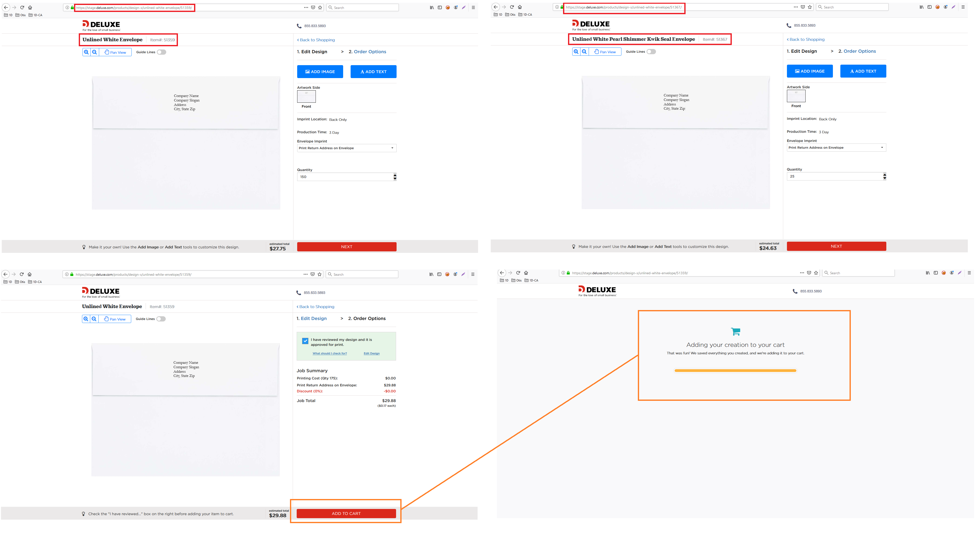Click Pan View in the Job Summary window
Viewport: 980px width, 546px height.
[x=115, y=319]
